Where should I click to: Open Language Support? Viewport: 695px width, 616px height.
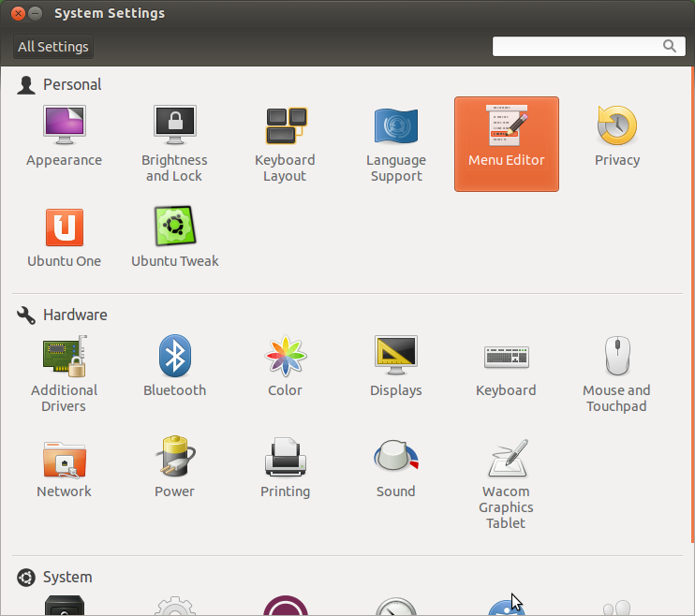click(396, 144)
